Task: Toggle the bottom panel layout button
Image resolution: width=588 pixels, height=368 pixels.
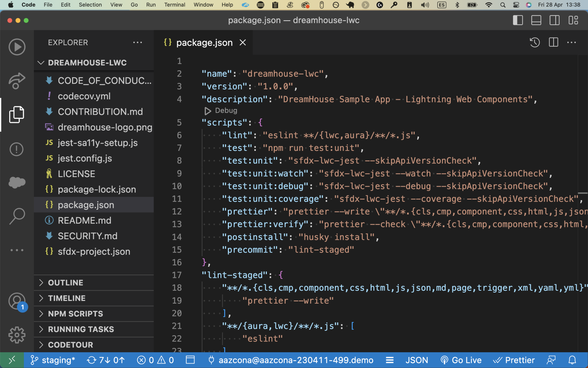Action: pos(536,21)
